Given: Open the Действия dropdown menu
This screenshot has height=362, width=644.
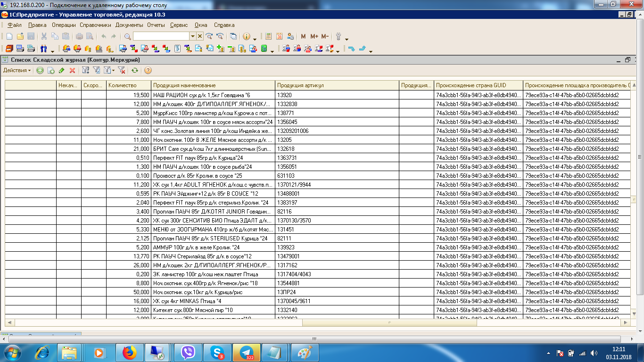Looking at the screenshot, I should 17,70.
